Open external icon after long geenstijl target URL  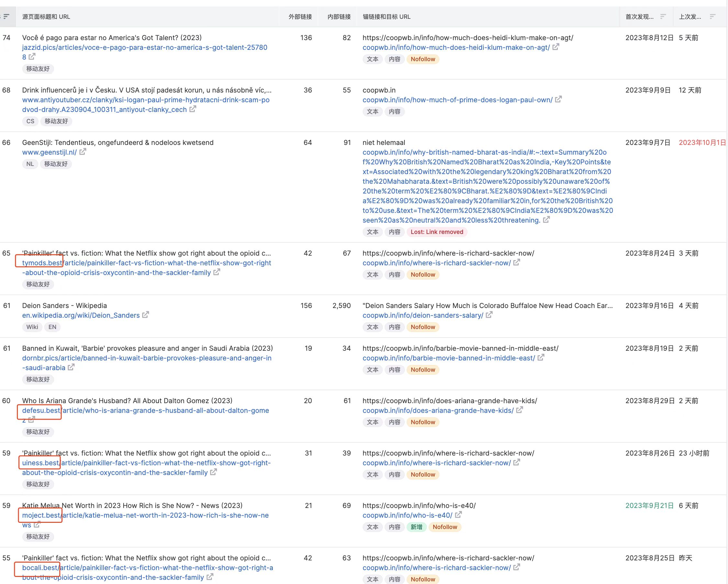point(546,219)
